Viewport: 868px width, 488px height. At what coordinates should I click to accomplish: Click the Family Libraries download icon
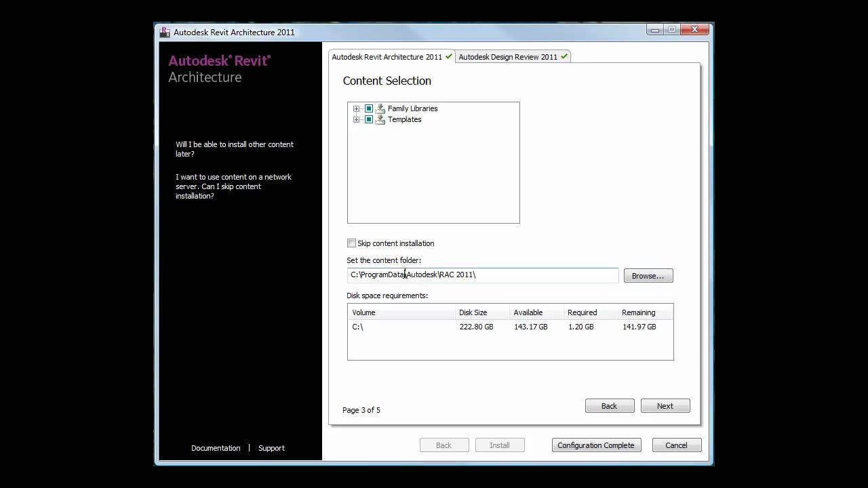point(380,108)
